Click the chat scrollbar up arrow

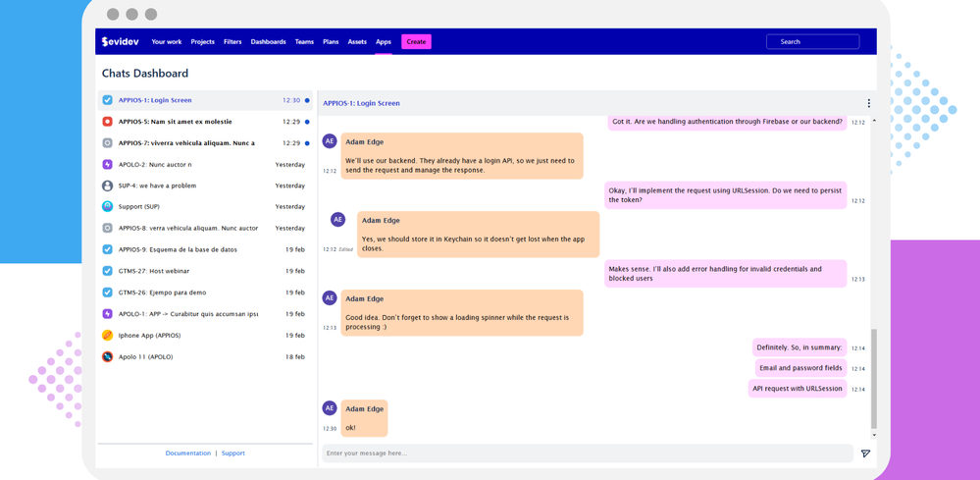coord(874,120)
